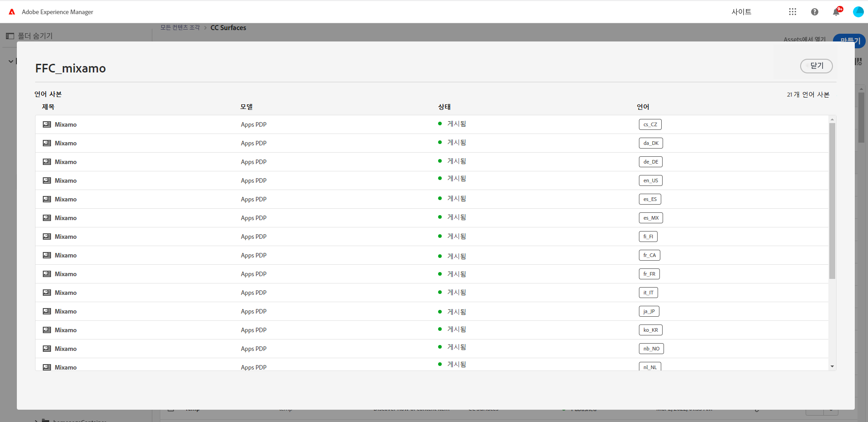Click the 모델 column header
The width and height of the screenshot is (868, 422).
coord(246,107)
